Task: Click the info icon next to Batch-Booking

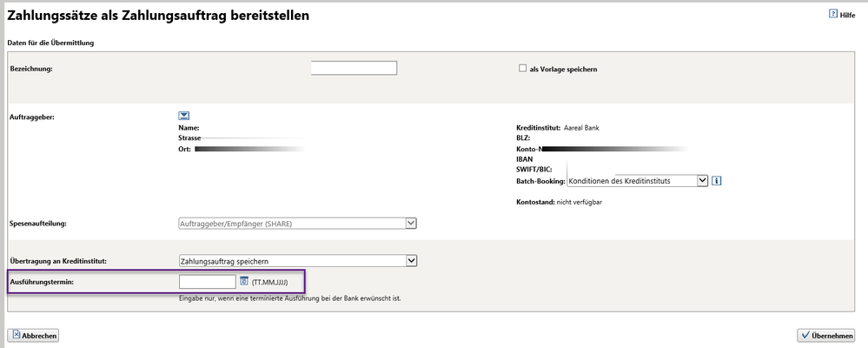Action: coord(717,181)
